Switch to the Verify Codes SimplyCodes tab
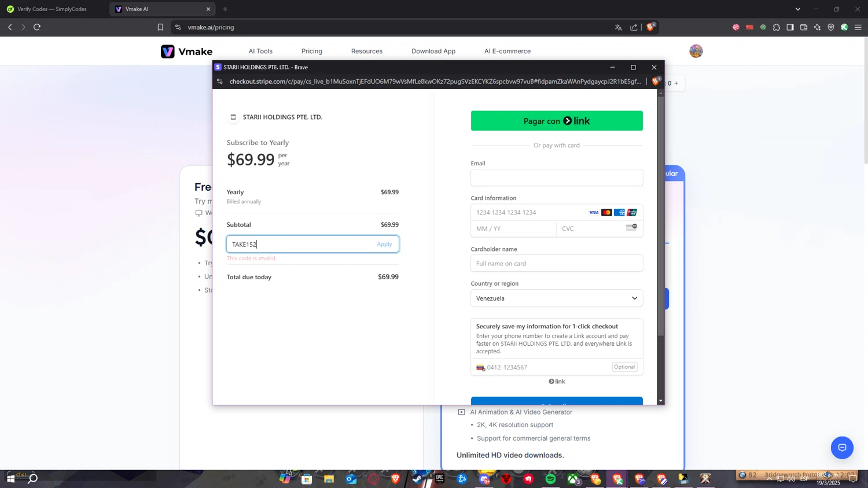This screenshot has width=868, height=488. [x=52, y=9]
